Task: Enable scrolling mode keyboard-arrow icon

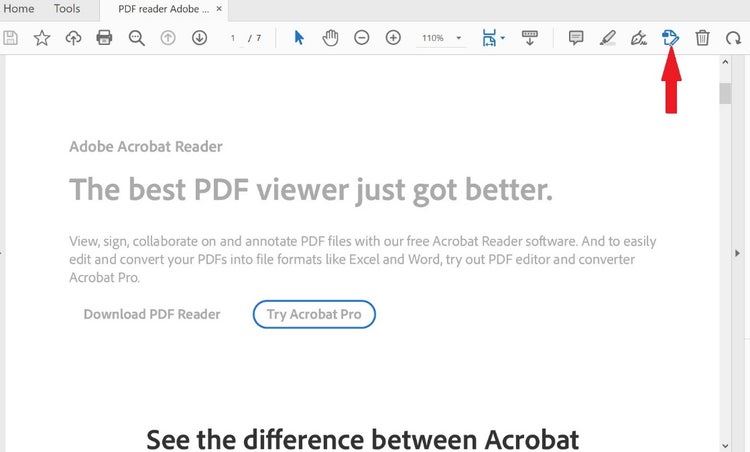Action: tap(529, 38)
